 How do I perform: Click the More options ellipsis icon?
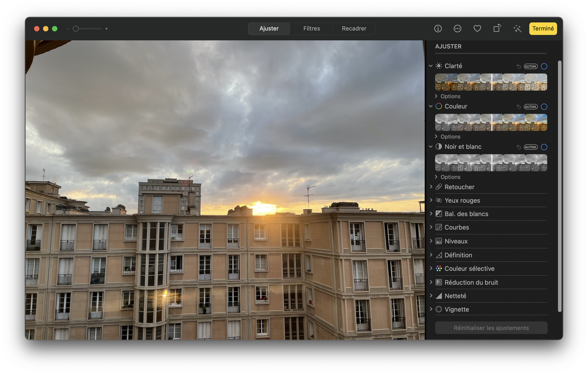point(458,28)
